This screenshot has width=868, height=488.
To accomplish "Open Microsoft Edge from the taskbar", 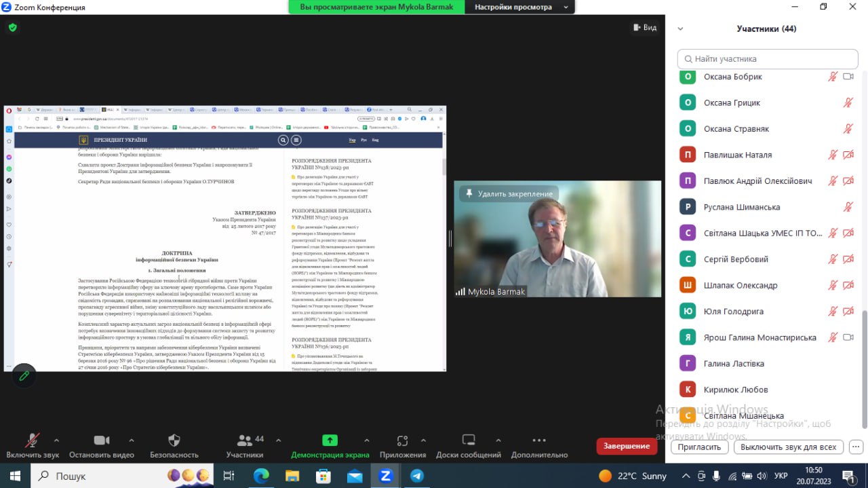I will point(261,476).
